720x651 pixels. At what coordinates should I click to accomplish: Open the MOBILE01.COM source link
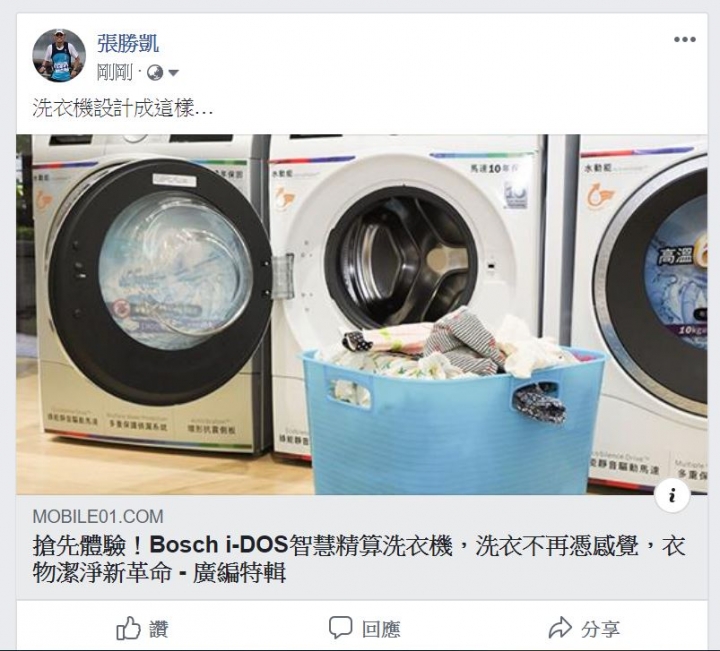[x=98, y=516]
